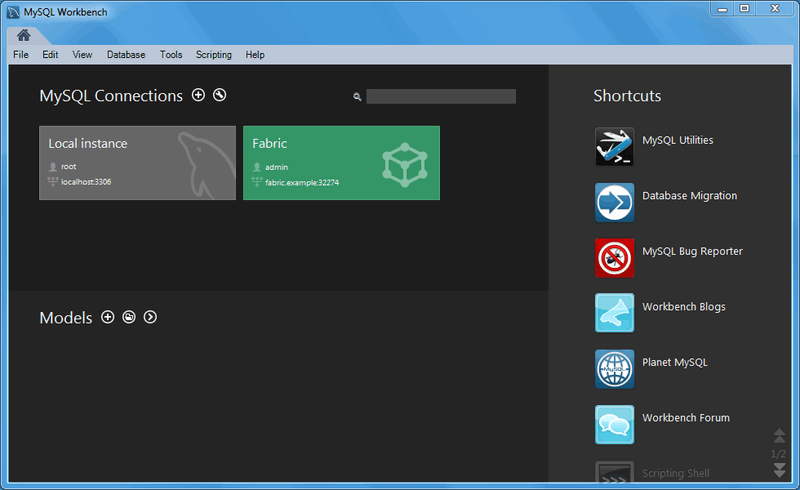Viewport: 800px width, 490px height.
Task: Open the Local instance connection tile
Action: [x=137, y=163]
